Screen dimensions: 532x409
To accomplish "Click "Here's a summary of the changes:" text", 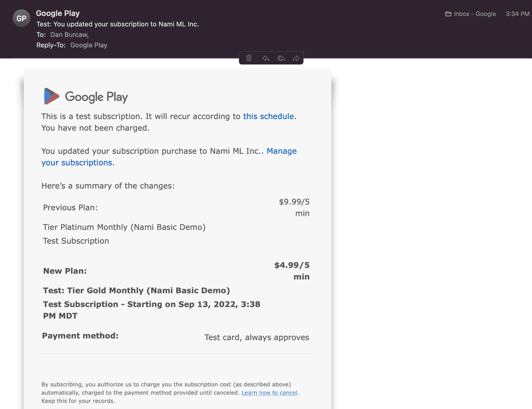I will pyautogui.click(x=108, y=186).
